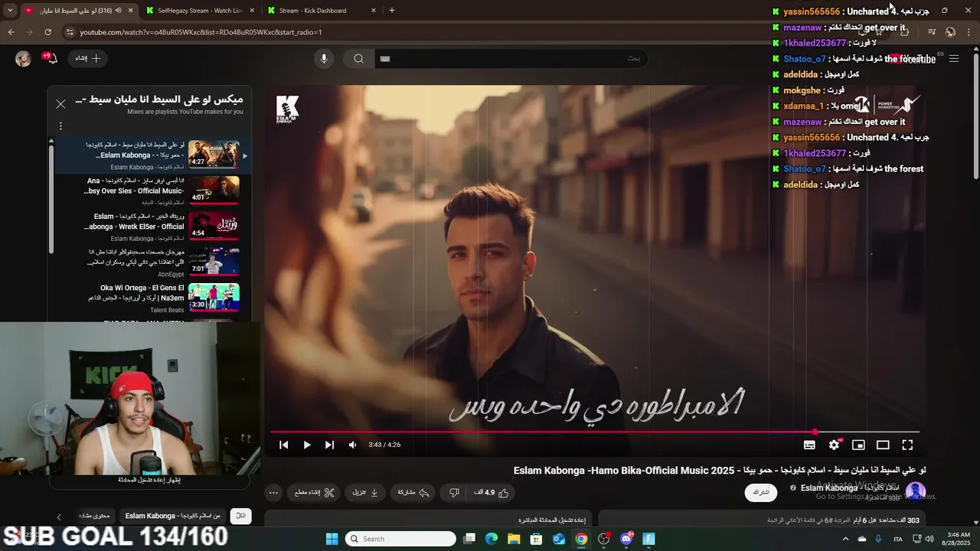Viewport: 980px width, 551px height.
Task: Switch ITA keyboard language indicator
Action: (x=898, y=539)
